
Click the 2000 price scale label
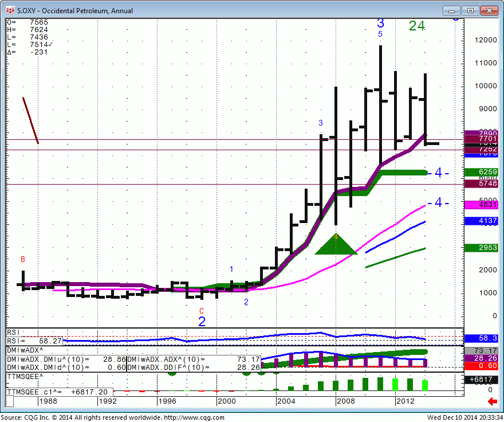point(488,270)
